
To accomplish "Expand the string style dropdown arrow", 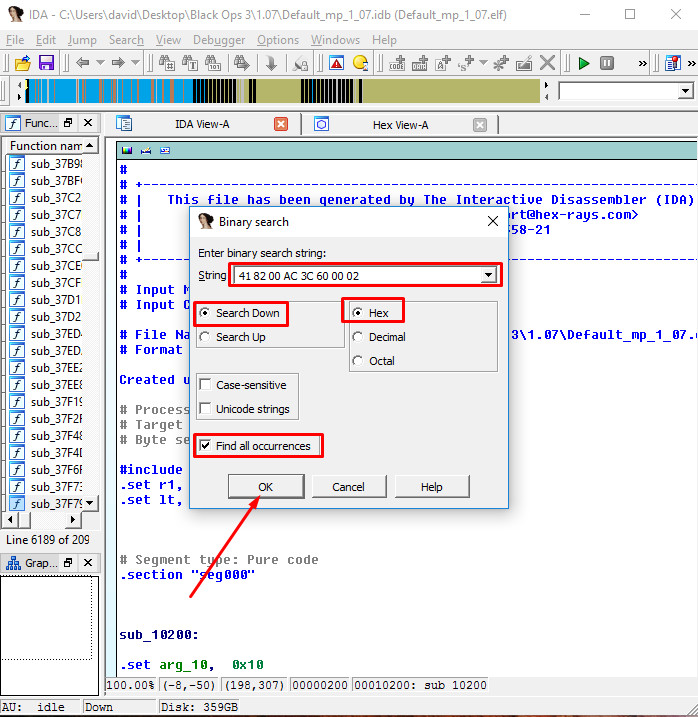I will pos(483,63).
